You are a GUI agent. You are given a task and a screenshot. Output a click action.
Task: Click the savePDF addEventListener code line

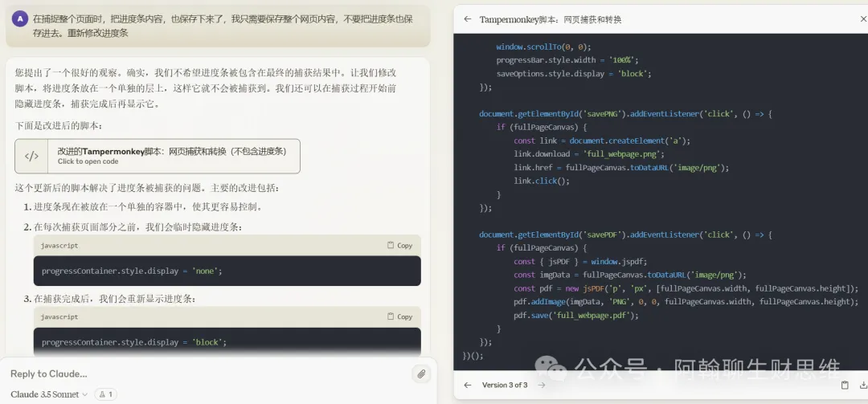click(625, 235)
